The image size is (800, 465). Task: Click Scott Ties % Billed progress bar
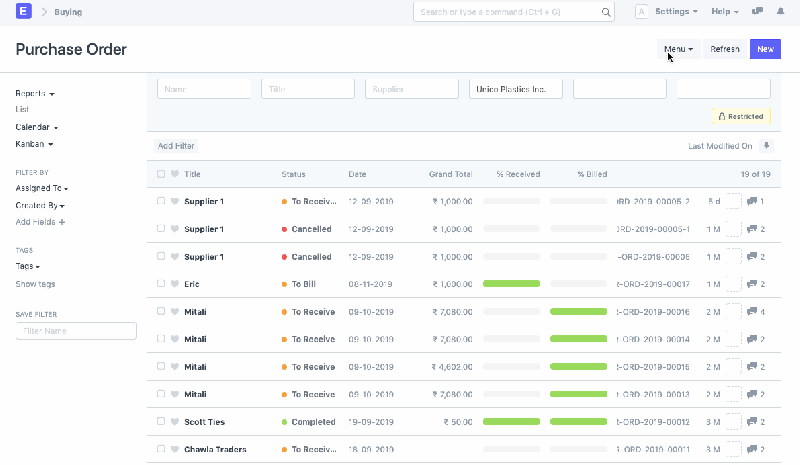[x=579, y=421]
